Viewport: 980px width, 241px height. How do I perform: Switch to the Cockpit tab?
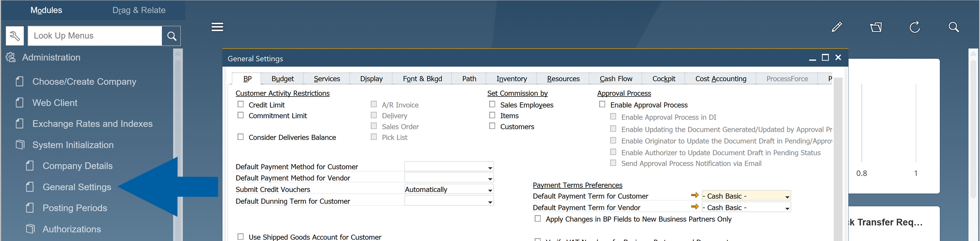[x=664, y=79]
